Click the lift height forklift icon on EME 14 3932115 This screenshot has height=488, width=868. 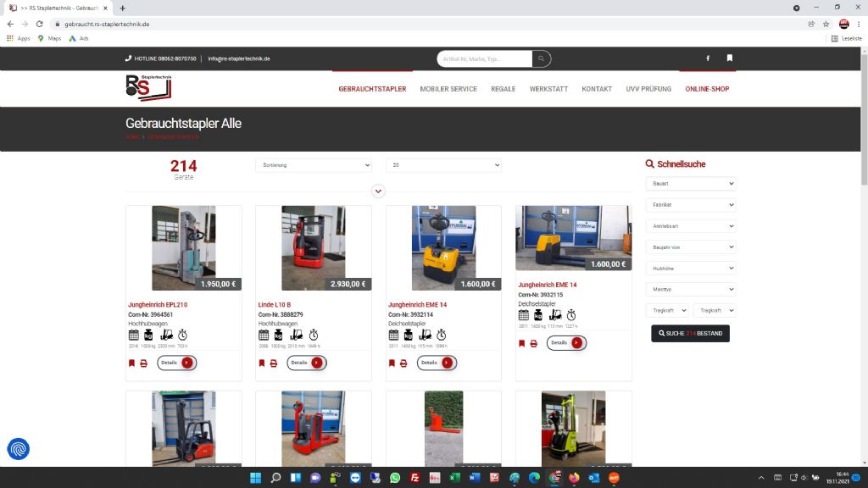(x=554, y=315)
